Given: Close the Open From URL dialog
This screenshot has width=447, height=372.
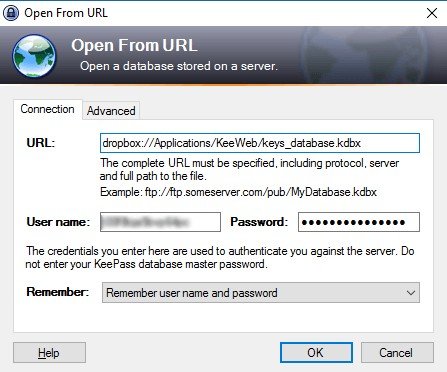Looking at the screenshot, I should (432, 13).
